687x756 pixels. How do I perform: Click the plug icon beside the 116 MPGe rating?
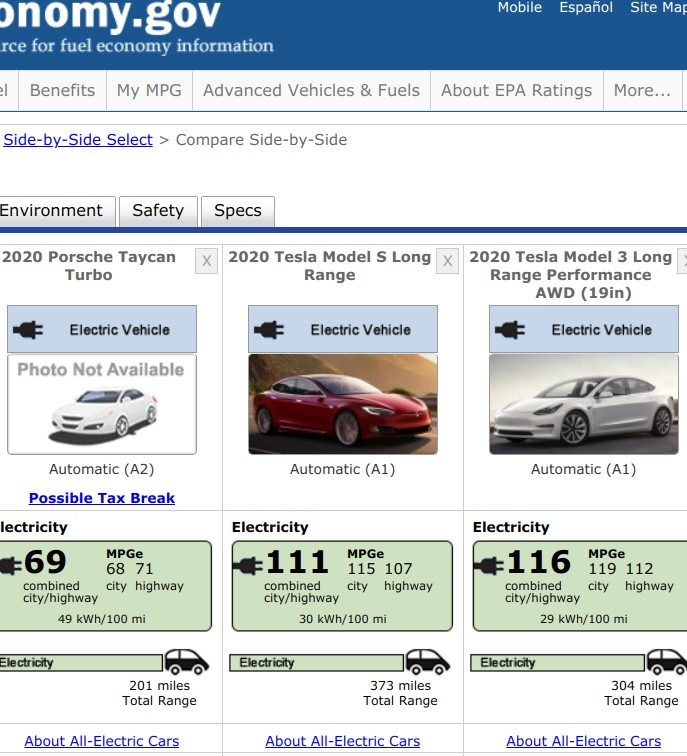[489, 565]
